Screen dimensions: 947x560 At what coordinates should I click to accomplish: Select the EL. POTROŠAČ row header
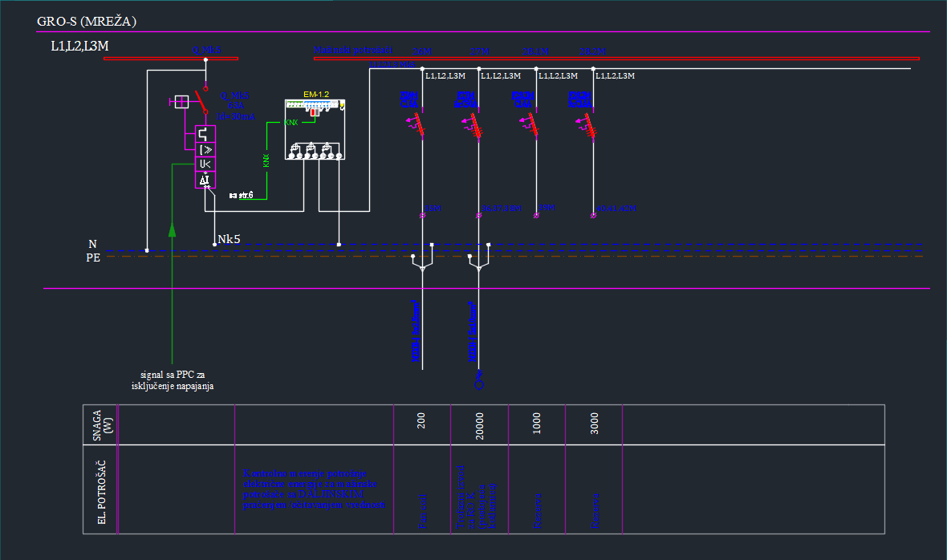pos(101,489)
